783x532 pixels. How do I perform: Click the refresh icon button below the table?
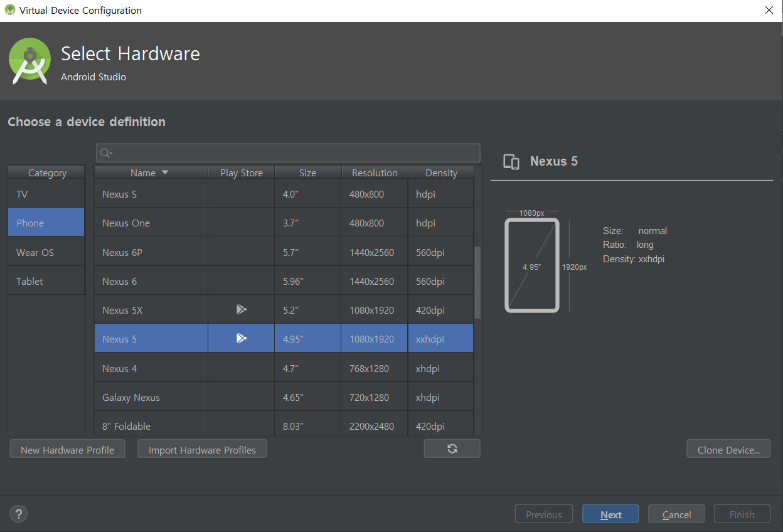[452, 449]
